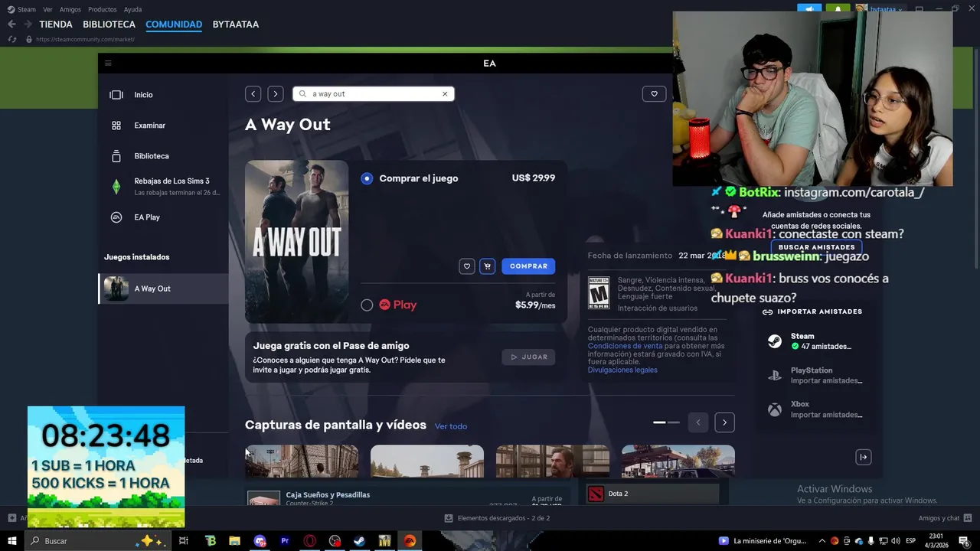Open the Dota 2 market entry

point(652,494)
